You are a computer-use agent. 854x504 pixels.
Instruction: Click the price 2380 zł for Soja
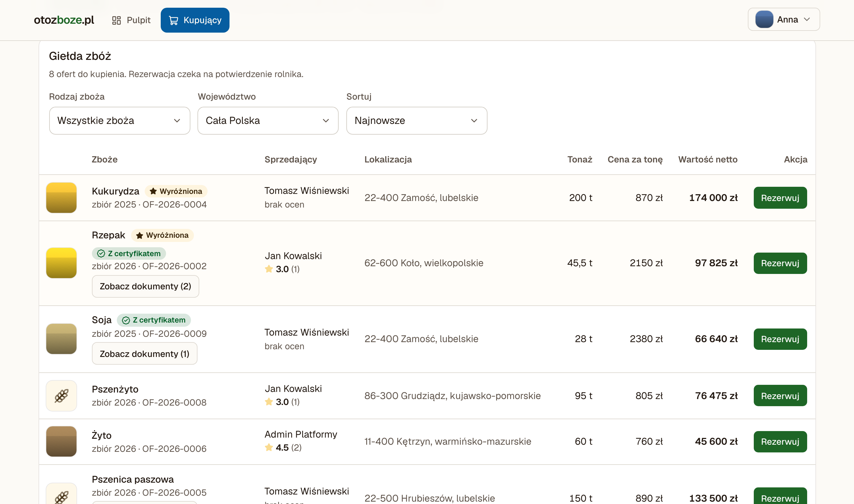pyautogui.click(x=646, y=339)
